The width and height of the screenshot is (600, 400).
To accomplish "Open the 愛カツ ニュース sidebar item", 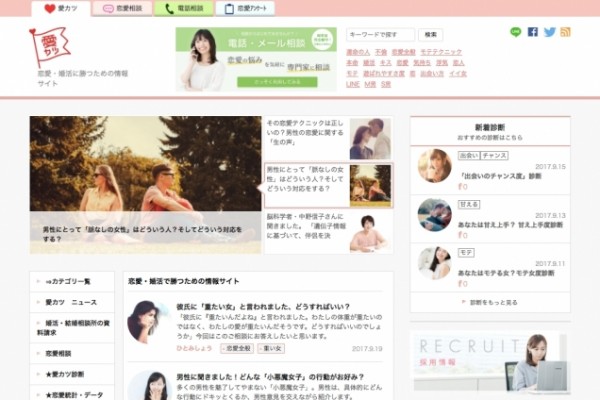I will tap(72, 302).
